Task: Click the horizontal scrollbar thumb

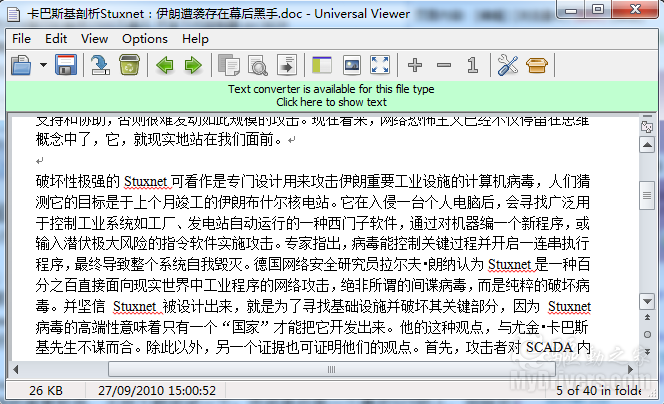Action: tap(331, 369)
